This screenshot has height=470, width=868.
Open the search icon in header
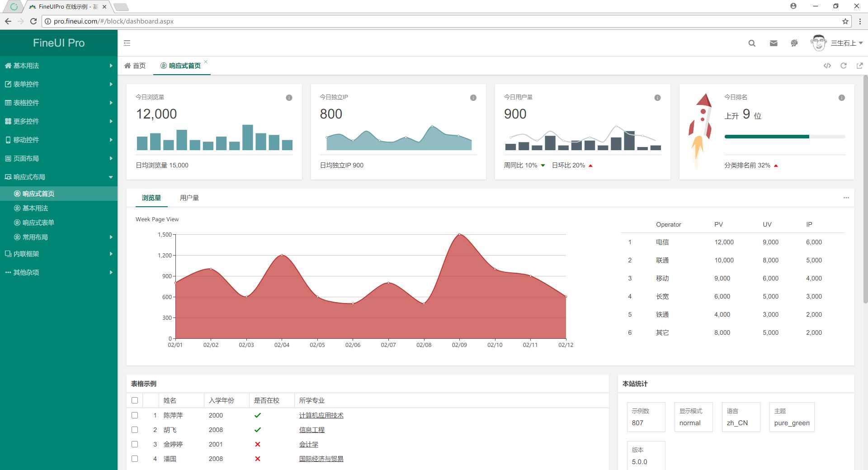pyautogui.click(x=752, y=43)
